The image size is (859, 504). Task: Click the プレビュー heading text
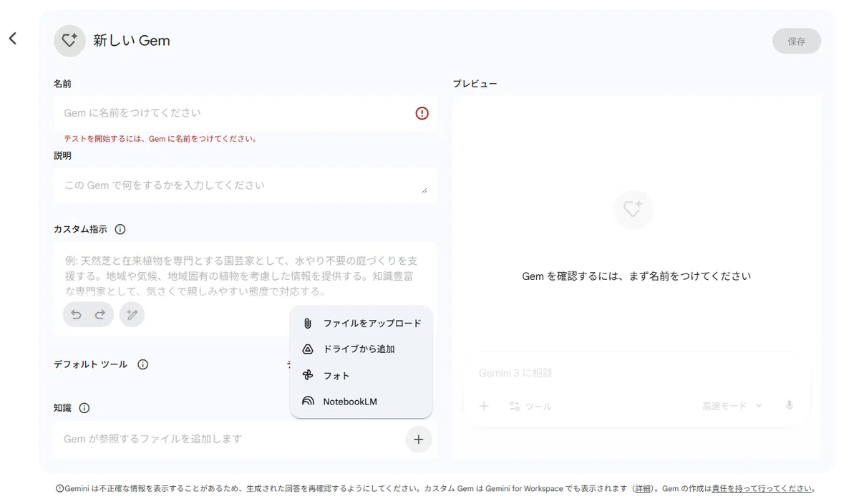475,84
